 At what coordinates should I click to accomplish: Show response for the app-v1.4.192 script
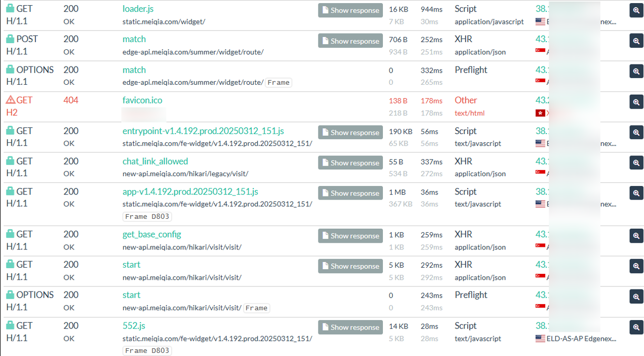350,193
